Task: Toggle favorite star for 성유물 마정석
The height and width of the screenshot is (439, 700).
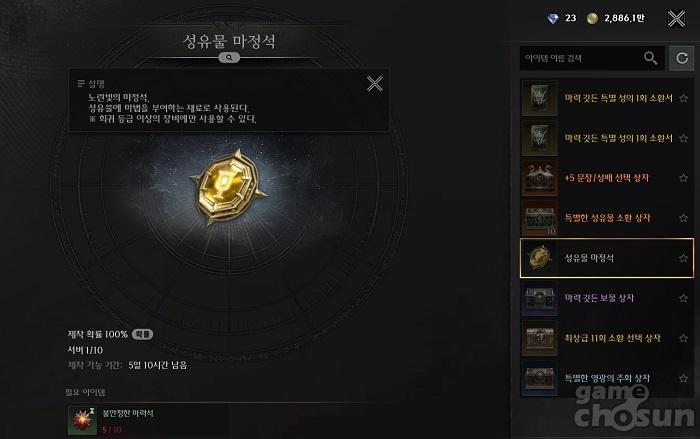Action: pos(683,258)
